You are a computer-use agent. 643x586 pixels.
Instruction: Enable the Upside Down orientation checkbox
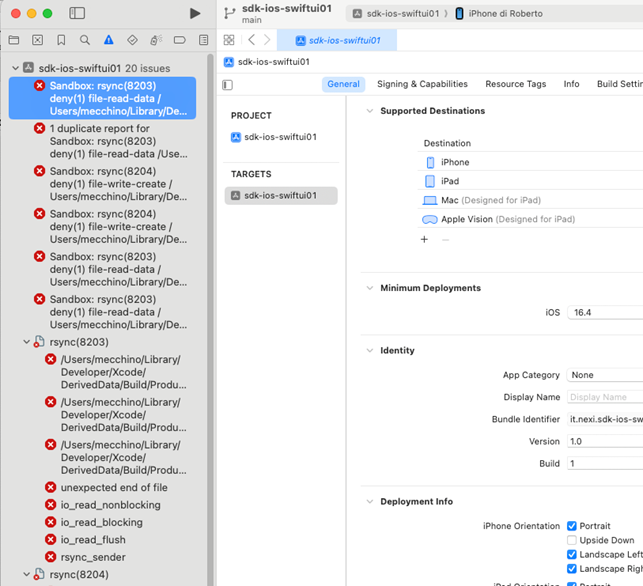(x=572, y=540)
